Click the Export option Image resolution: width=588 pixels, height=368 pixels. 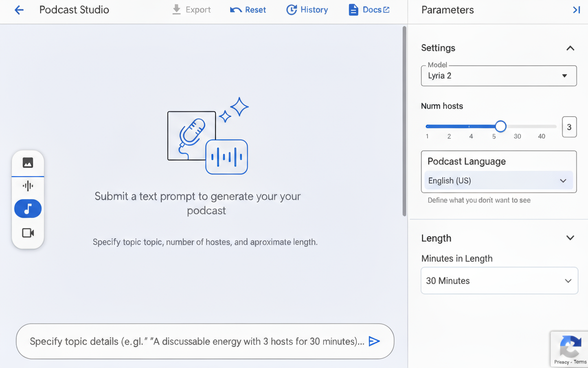pos(191,10)
